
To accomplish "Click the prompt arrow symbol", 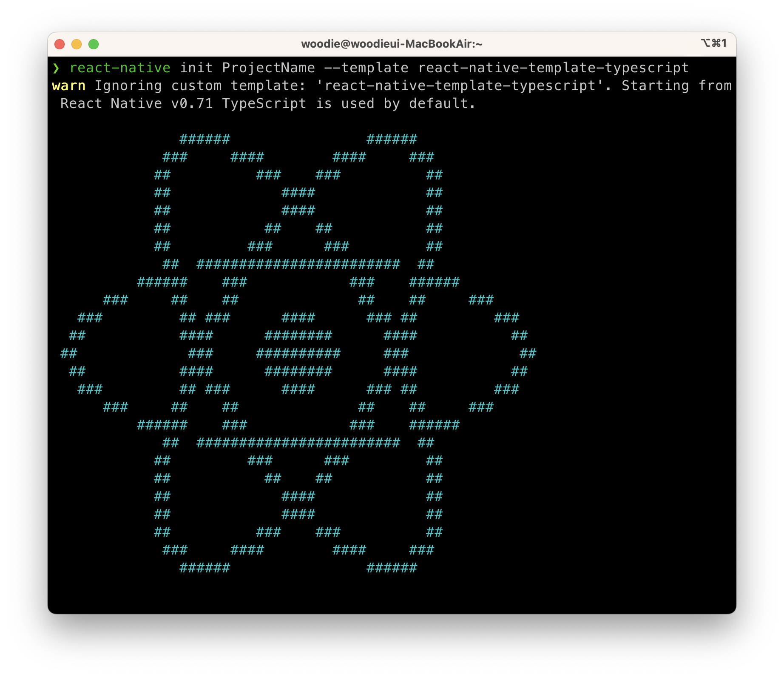I will point(56,68).
